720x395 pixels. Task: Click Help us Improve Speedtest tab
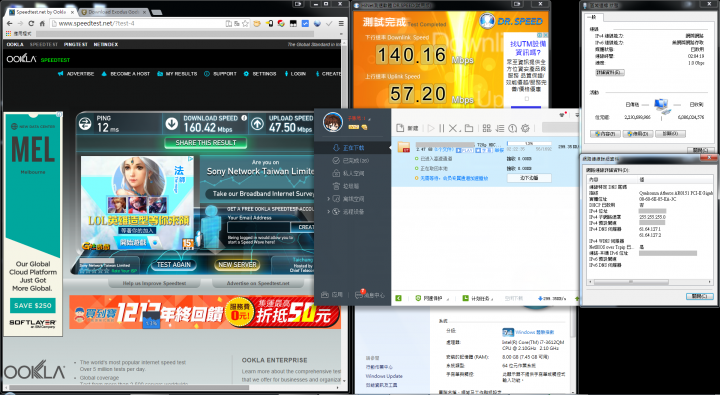click(154, 283)
